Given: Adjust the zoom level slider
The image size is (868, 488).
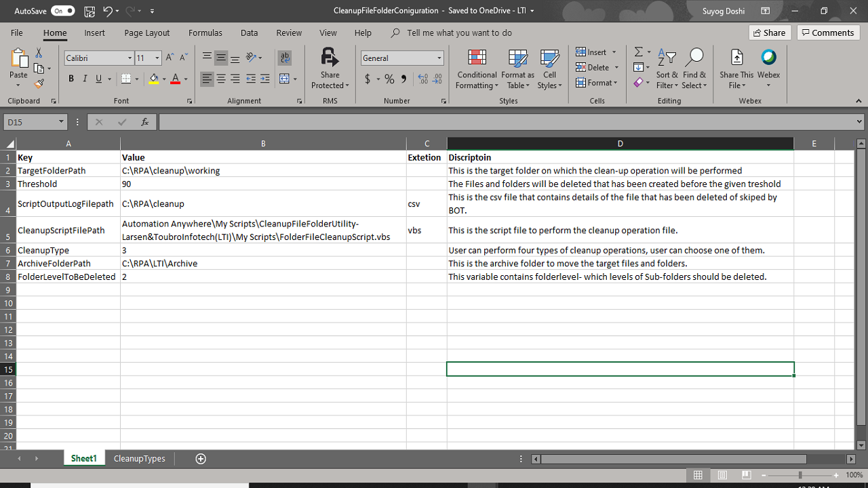Looking at the screenshot, I should coord(800,475).
